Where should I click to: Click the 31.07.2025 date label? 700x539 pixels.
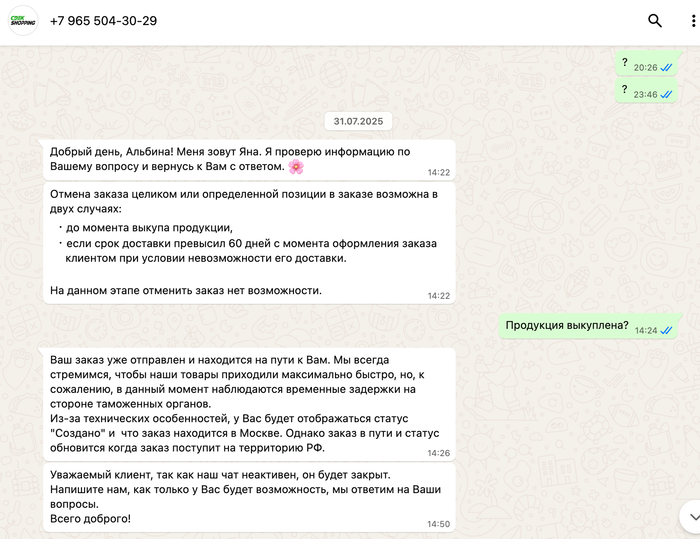[x=358, y=121]
